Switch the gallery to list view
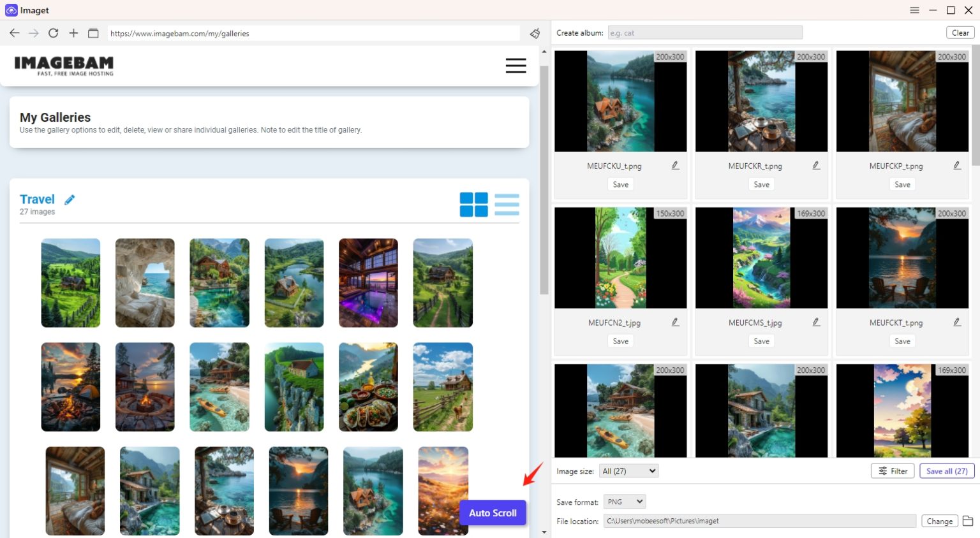This screenshot has height=538, width=980. pos(507,205)
